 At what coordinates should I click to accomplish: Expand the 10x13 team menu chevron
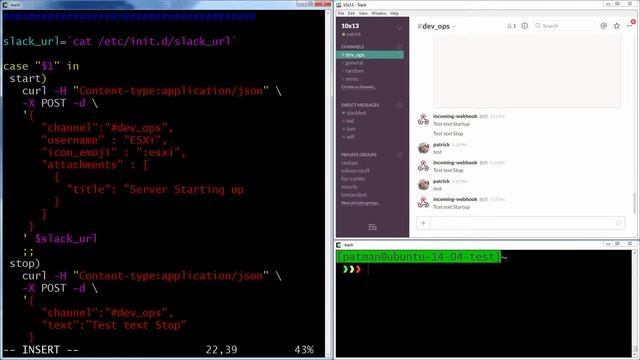coord(399,28)
